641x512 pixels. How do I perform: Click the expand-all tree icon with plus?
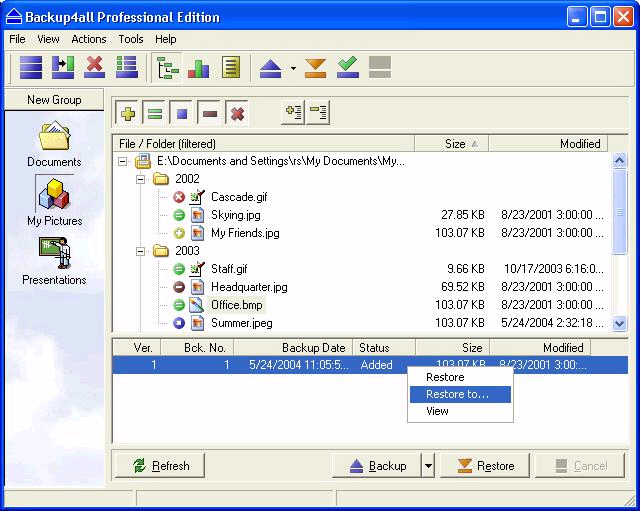(294, 112)
